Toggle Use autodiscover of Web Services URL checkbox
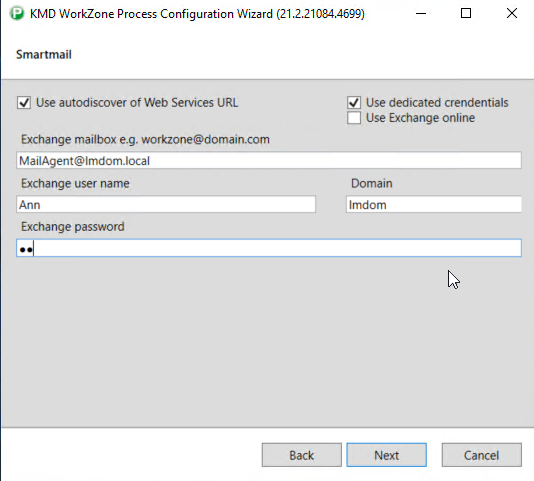534x481 pixels. [24, 103]
